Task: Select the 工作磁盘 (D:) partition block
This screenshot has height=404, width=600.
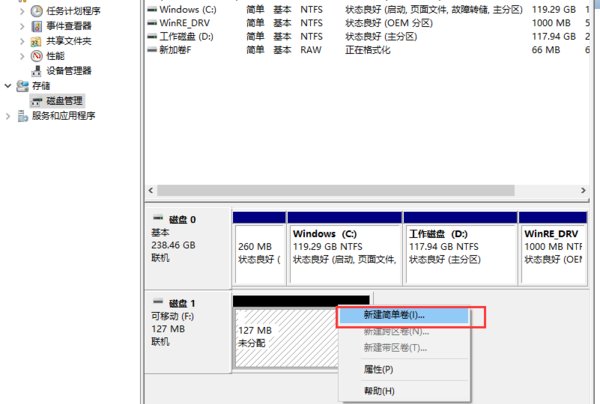Action: [460, 249]
